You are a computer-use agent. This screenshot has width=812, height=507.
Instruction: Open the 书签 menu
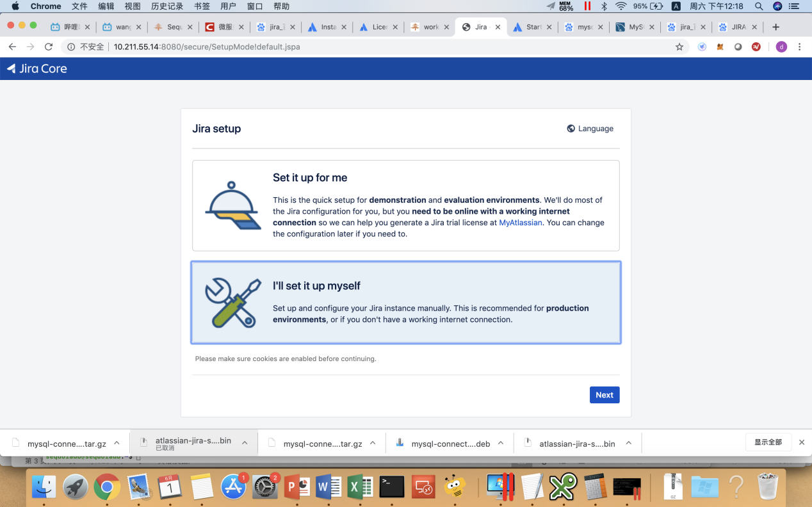202,6
